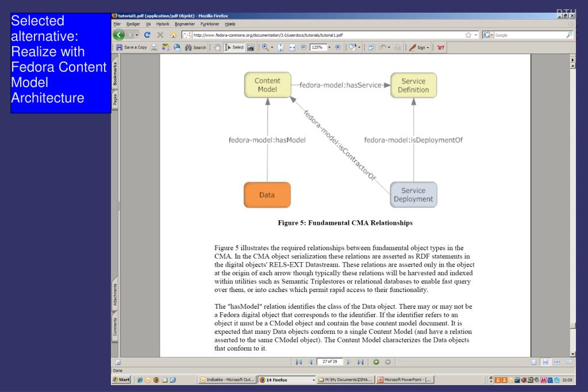
Task: Open the Bogmærker menu
Action: [x=185, y=24]
